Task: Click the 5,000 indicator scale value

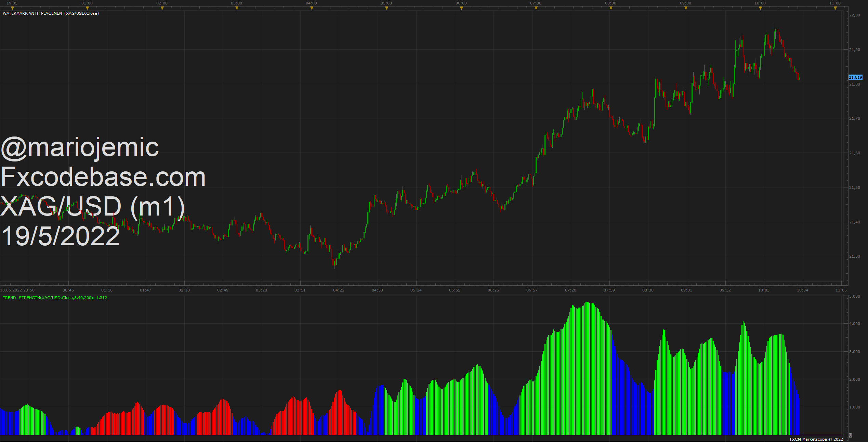Action: pos(855,296)
